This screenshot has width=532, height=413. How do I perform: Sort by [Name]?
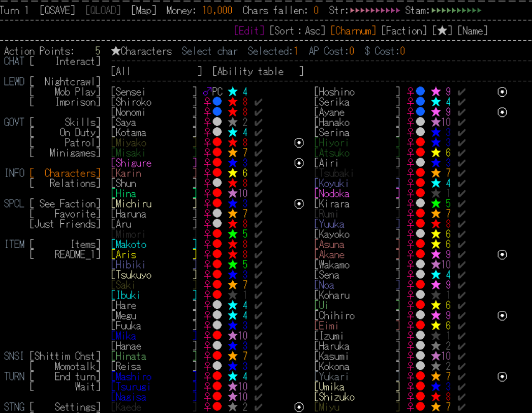tap(473, 31)
